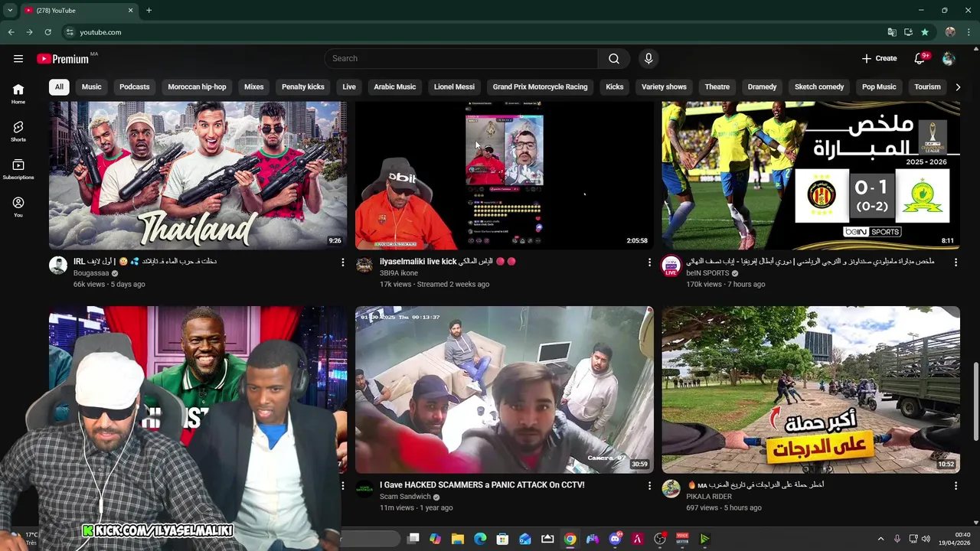Show hidden system tray icons
Viewport: 980px width, 551px height.
coord(880,539)
